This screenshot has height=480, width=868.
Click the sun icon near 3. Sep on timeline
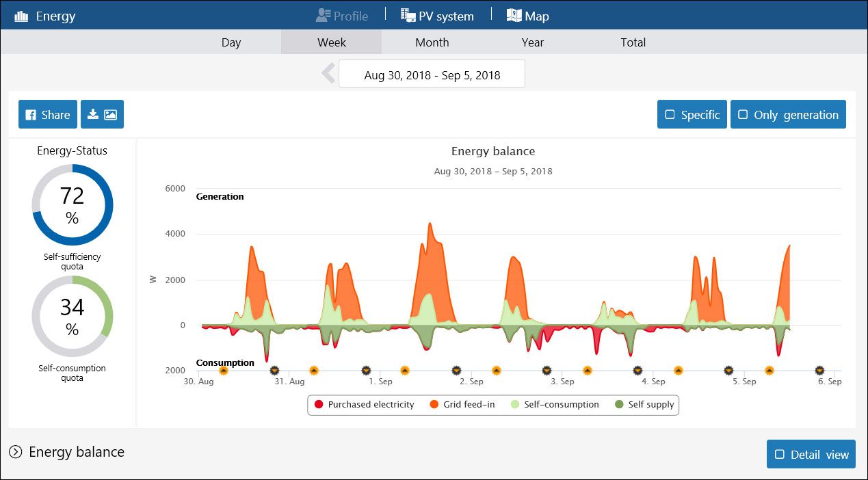point(587,370)
